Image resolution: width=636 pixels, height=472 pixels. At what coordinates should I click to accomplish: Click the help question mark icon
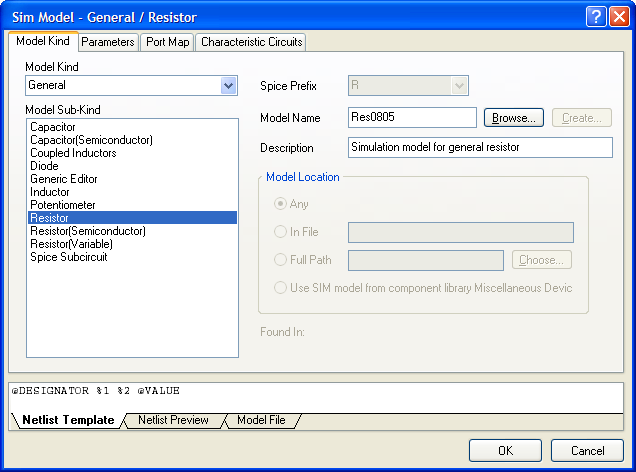597,16
